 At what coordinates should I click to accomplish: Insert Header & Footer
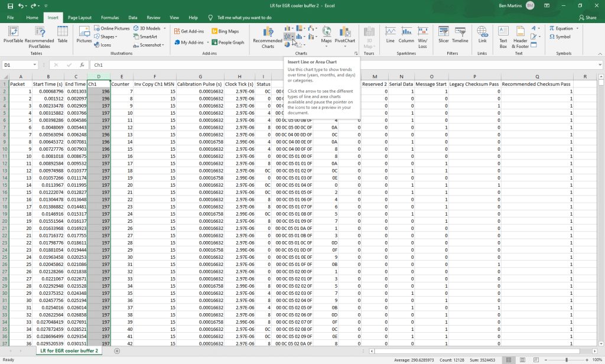tap(520, 37)
